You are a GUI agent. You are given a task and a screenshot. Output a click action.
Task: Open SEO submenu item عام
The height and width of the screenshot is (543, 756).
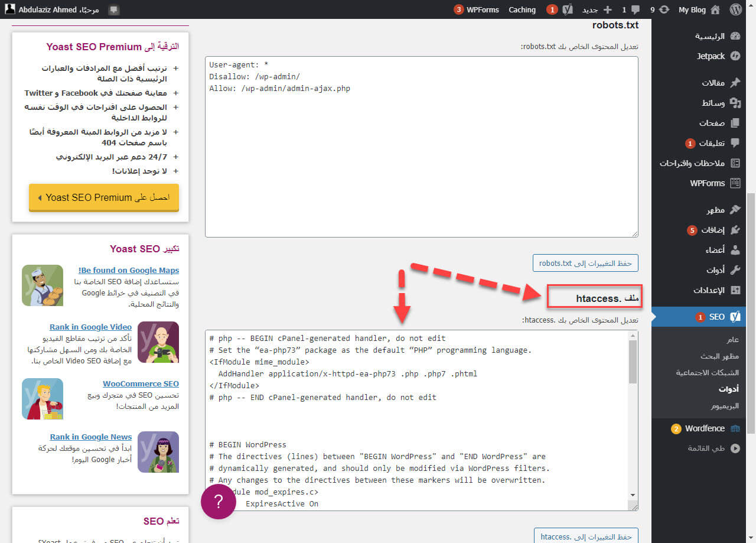tap(733, 340)
